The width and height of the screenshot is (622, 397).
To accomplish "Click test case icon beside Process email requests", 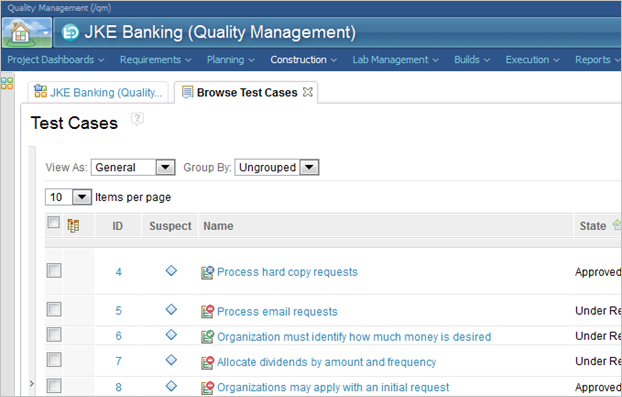I will 207,311.
